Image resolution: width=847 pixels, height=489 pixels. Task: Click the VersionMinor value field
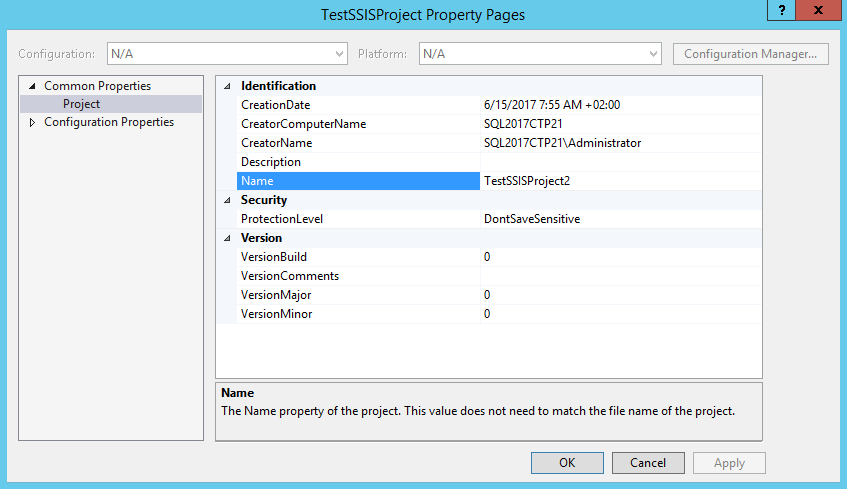[x=620, y=314]
